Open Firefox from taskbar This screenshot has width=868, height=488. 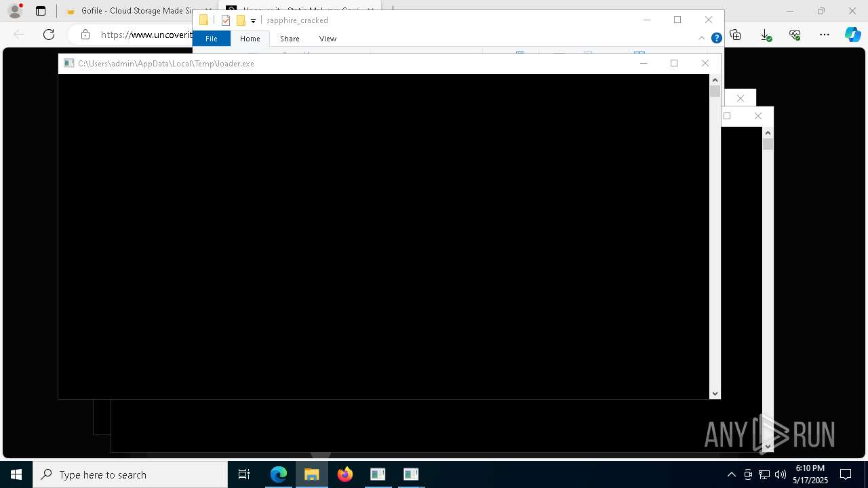[345, 474]
